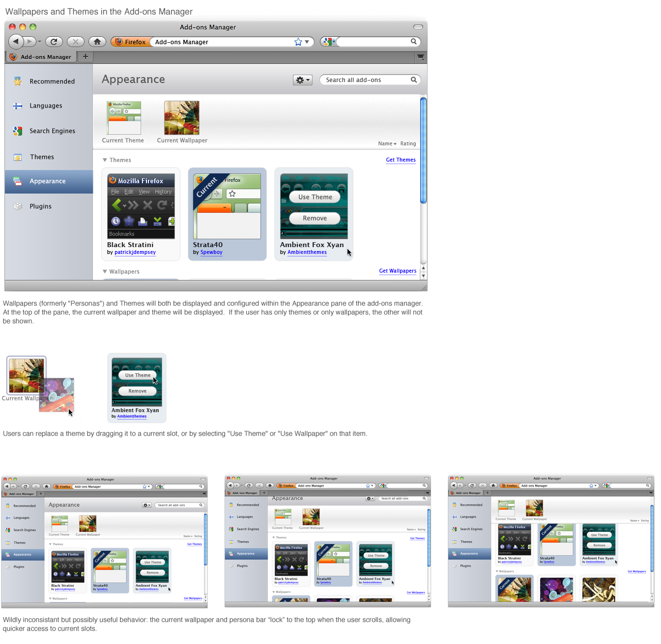This screenshot has width=661, height=644.
Task: Click the Languages flag icon in the large top window's sidebar
Action: tap(18, 106)
